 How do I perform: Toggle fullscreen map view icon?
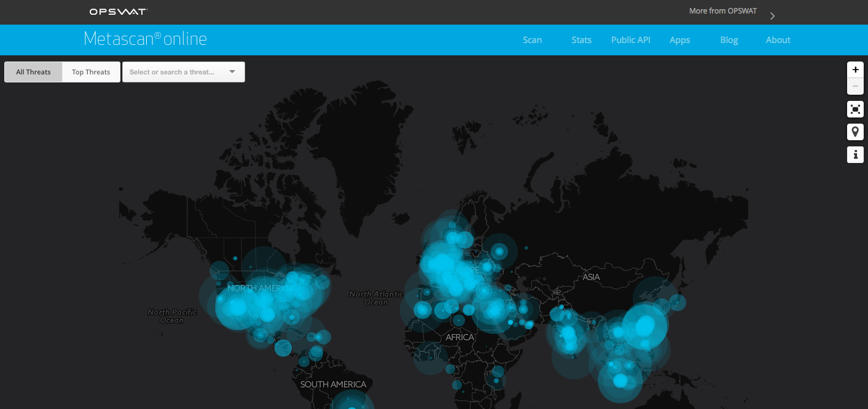(x=855, y=109)
